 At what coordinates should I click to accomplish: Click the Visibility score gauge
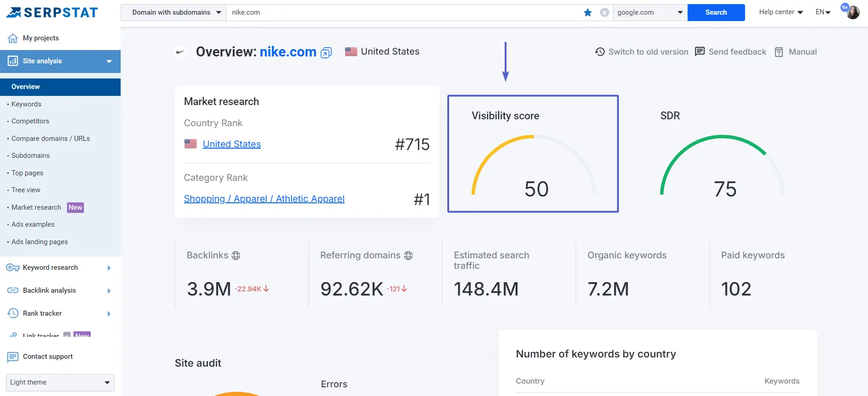[533, 165]
